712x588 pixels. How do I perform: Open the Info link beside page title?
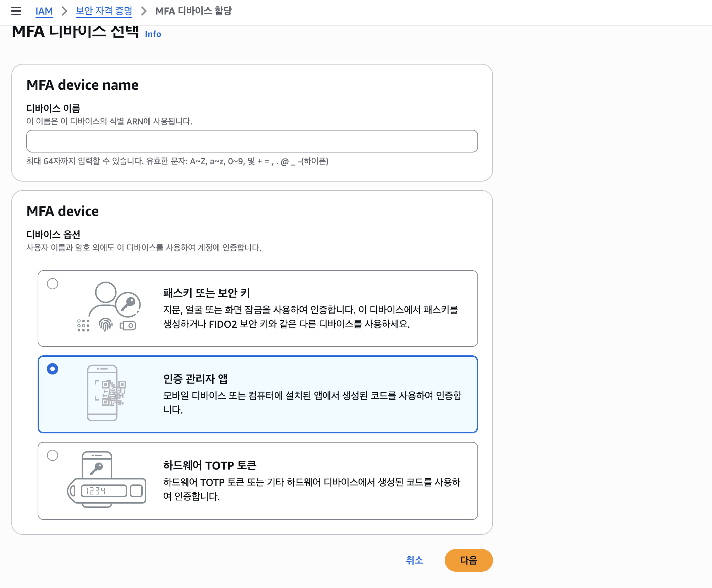(153, 34)
